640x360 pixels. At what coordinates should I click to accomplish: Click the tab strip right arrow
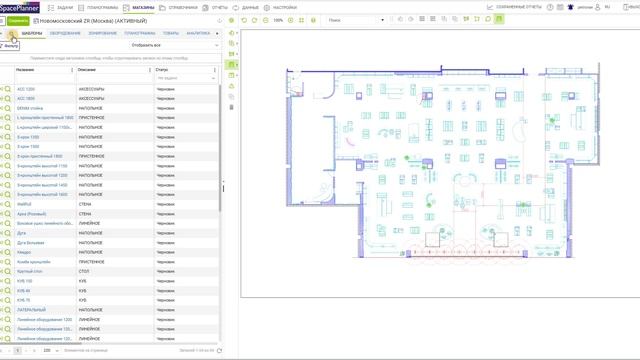[217, 33]
